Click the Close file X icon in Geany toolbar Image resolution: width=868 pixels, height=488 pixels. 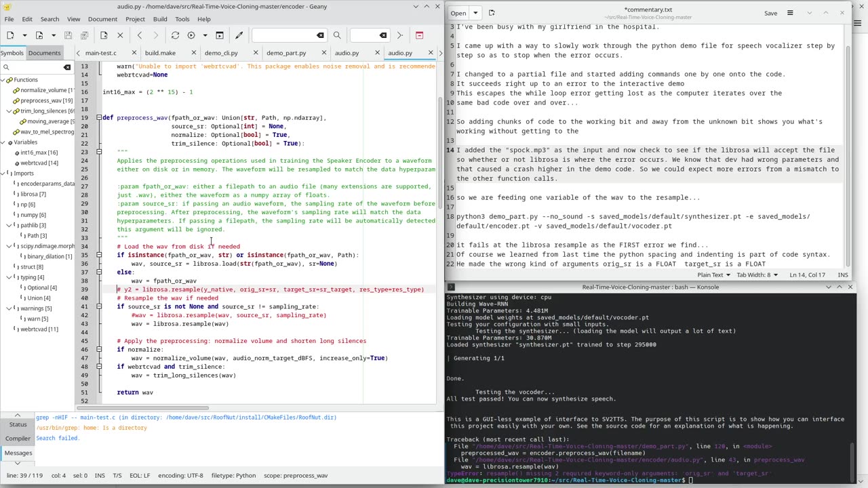(x=120, y=35)
